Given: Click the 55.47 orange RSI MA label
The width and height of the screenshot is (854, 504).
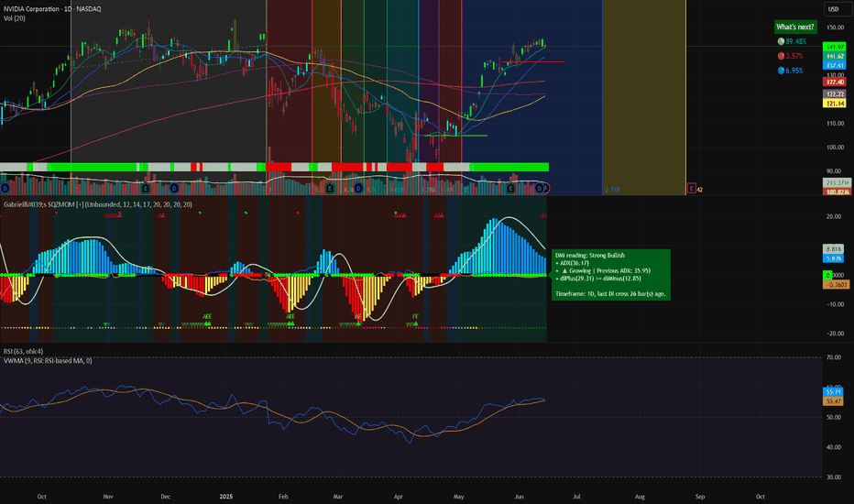Looking at the screenshot, I should [x=833, y=401].
